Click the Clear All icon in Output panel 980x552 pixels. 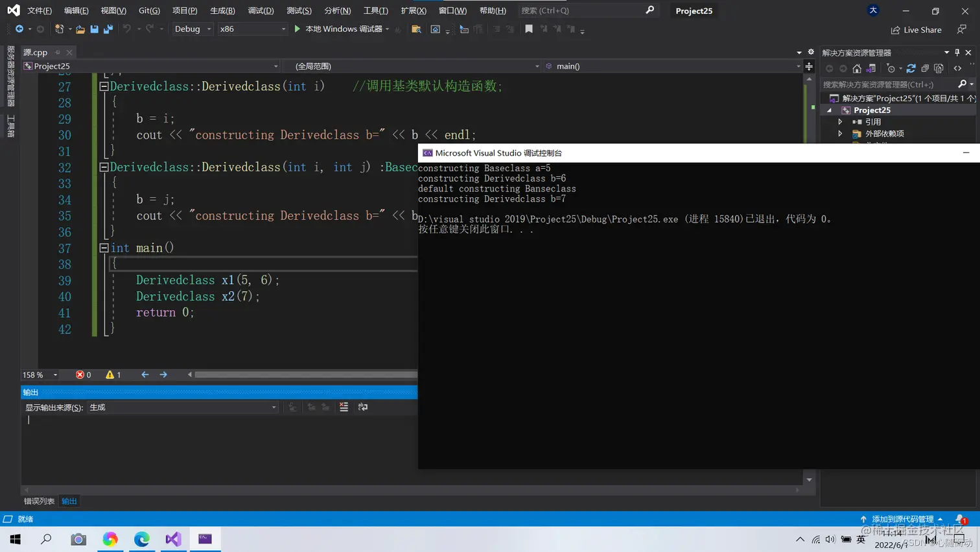[344, 407]
